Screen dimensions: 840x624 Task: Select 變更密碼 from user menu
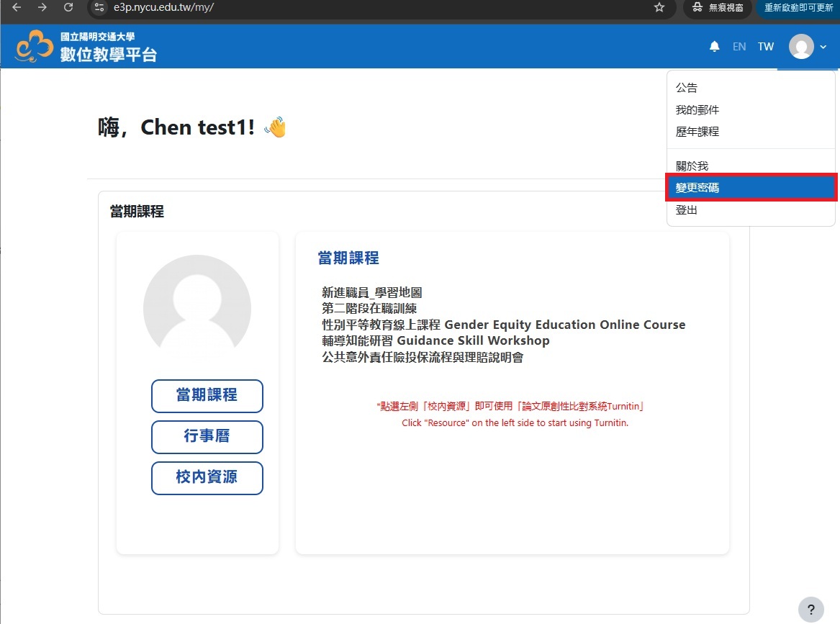click(751, 188)
